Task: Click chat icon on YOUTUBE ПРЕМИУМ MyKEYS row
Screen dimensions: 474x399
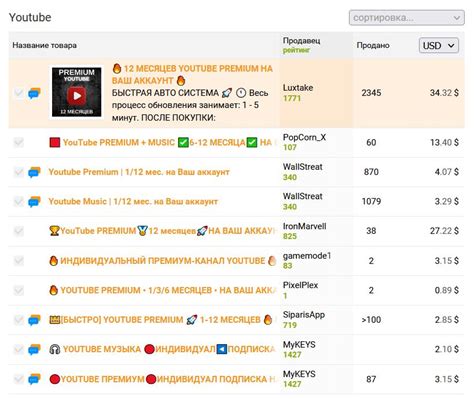Action: [34, 379]
